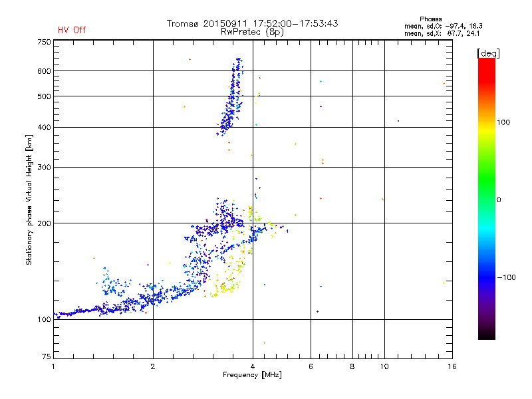The image size is (532, 399).
Task: Click the phase colorbar gradient
Action: [487, 199]
